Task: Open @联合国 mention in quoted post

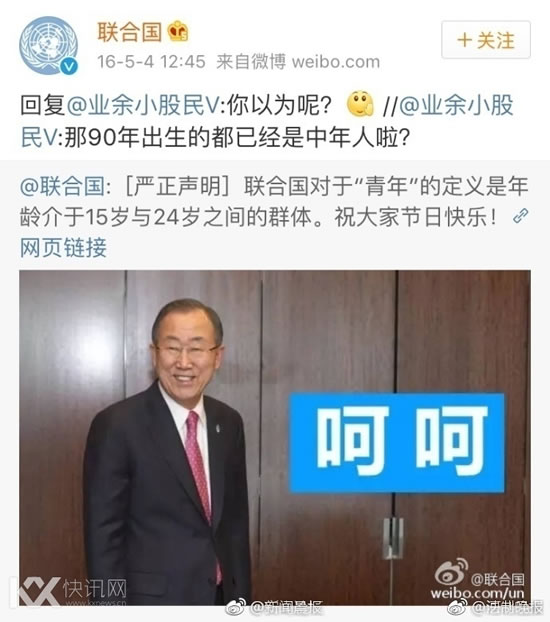Action: [62, 186]
